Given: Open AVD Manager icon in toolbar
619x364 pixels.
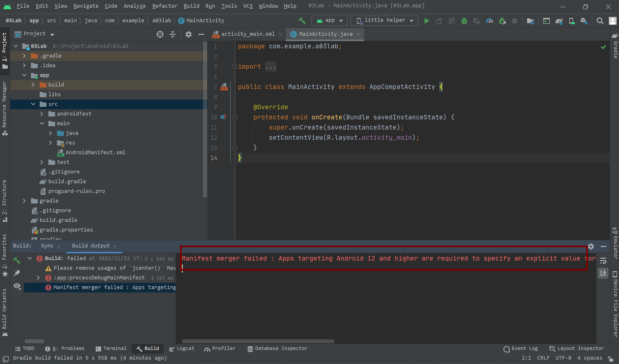Looking at the screenshot, I should 572,21.
